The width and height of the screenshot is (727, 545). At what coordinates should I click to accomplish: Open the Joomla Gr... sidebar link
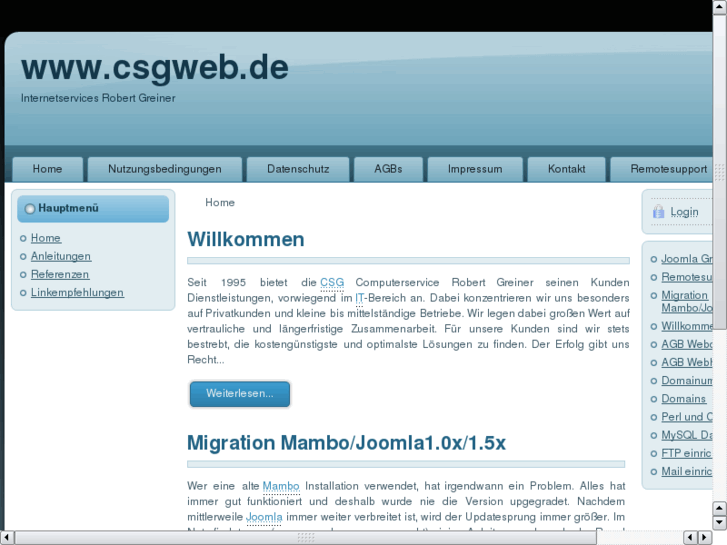pyautogui.click(x=687, y=259)
